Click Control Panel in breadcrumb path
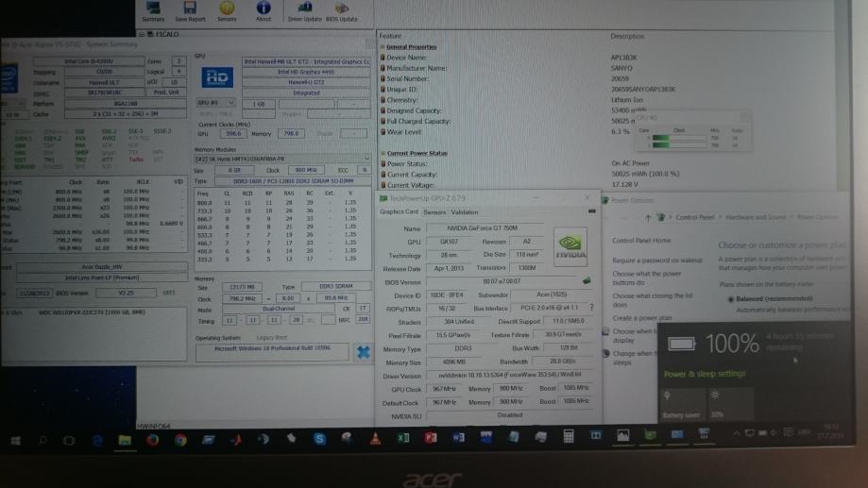Image resolution: width=868 pixels, height=488 pixels. click(695, 217)
